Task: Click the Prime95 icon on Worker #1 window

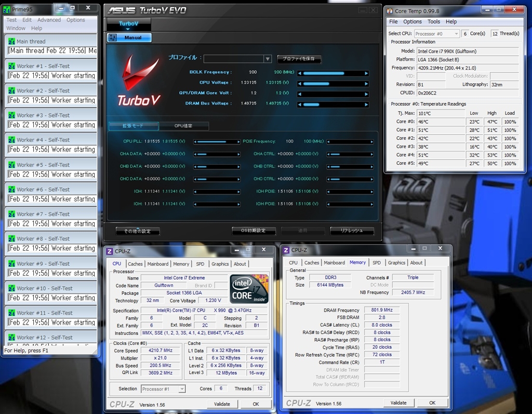Action: [x=11, y=66]
